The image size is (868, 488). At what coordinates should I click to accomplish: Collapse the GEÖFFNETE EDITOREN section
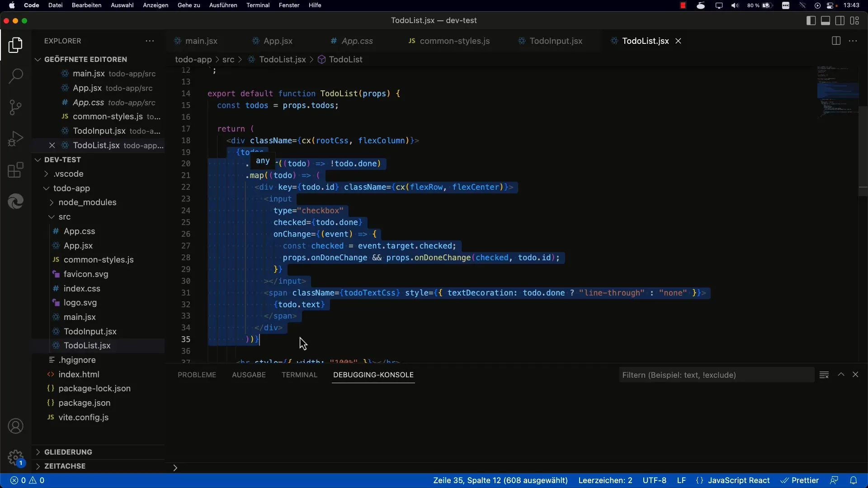85,59
